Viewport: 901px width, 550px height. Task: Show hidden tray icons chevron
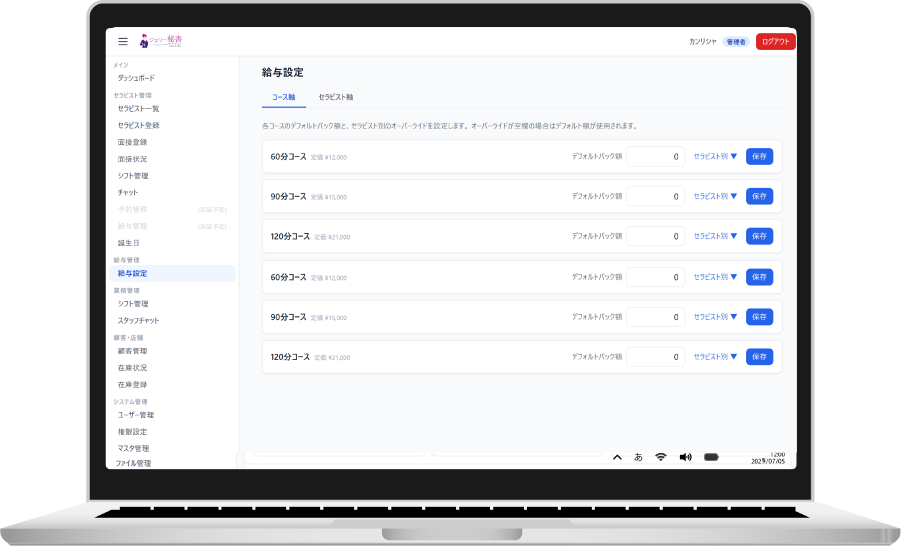(617, 457)
